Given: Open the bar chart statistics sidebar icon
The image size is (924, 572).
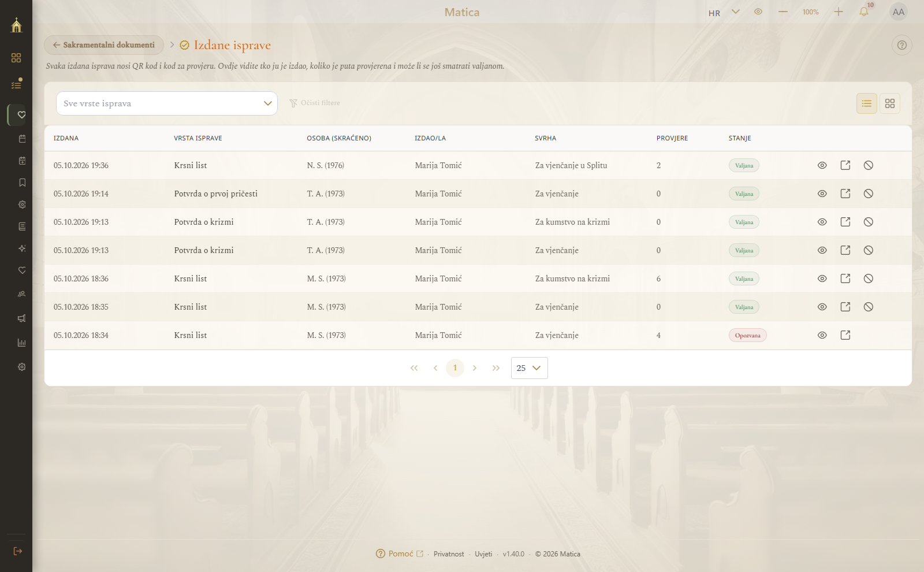Looking at the screenshot, I should (x=22, y=343).
